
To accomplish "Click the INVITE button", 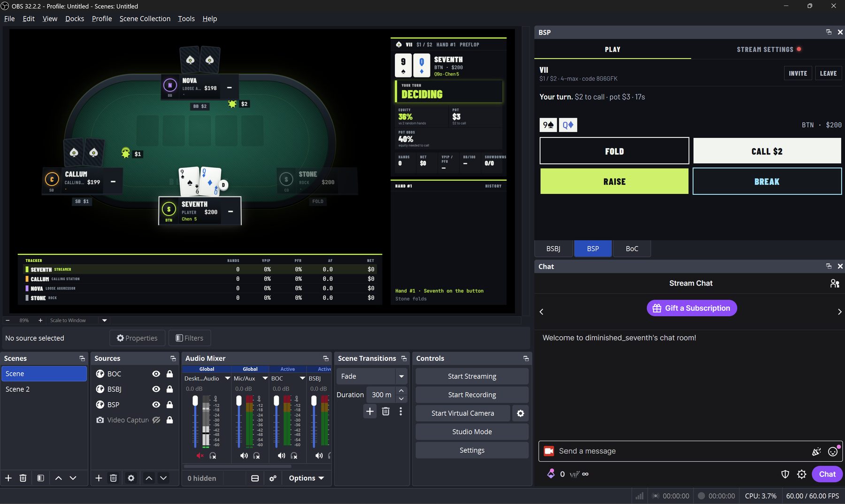I will click(798, 73).
